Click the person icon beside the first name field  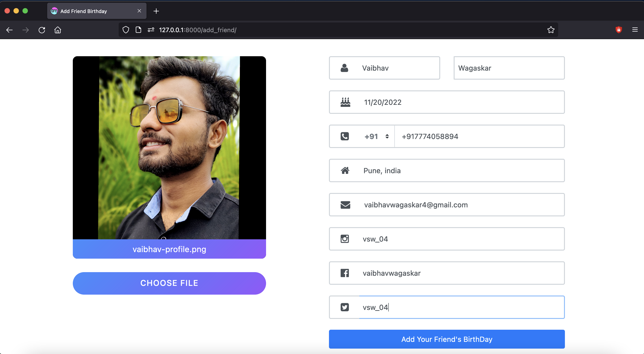[345, 68]
